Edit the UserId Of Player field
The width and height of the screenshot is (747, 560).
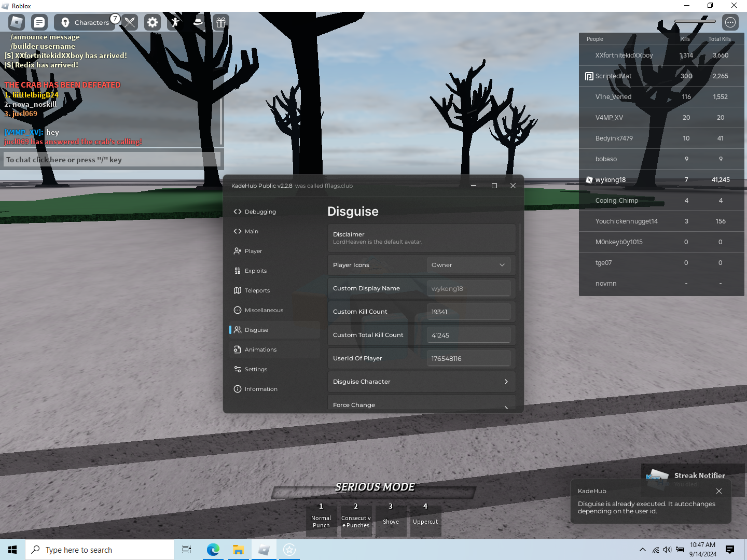(468, 358)
